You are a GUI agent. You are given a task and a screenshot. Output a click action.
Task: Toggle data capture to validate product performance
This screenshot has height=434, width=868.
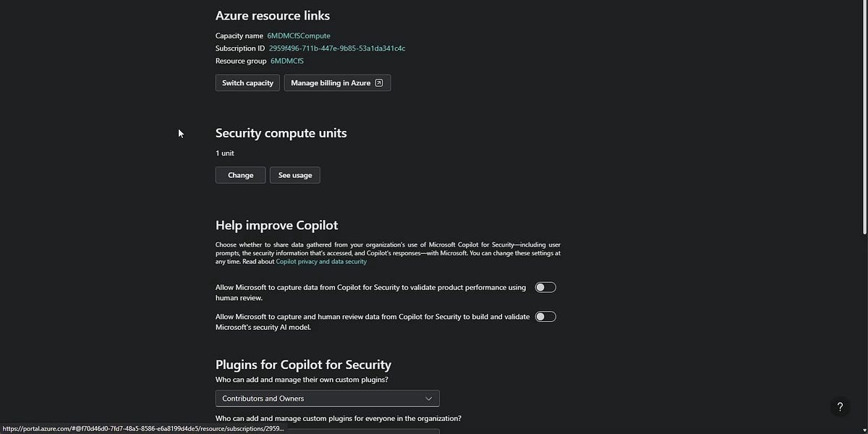coord(545,287)
